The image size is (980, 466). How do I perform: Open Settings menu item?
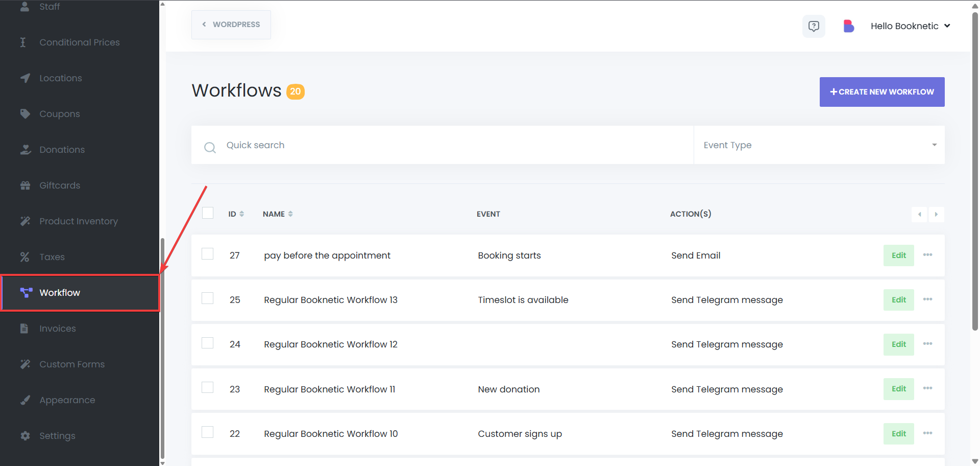[80, 436]
